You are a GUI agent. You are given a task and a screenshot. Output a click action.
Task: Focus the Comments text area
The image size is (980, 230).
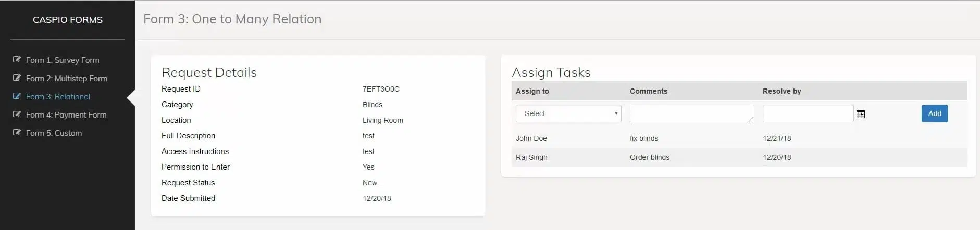pyautogui.click(x=691, y=113)
